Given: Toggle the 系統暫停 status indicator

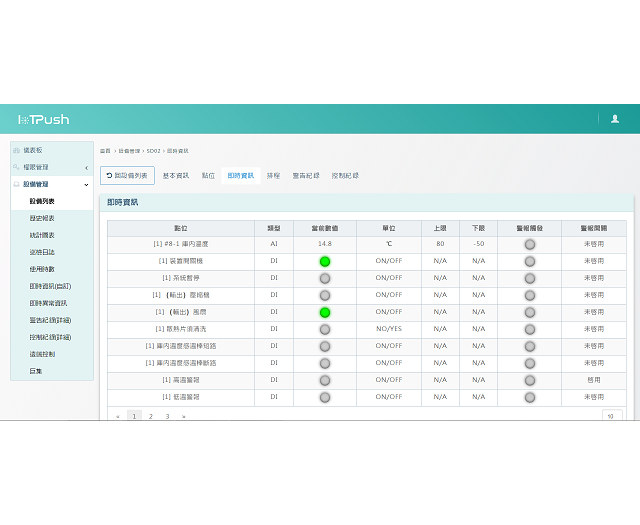Looking at the screenshot, I should tap(325, 278).
